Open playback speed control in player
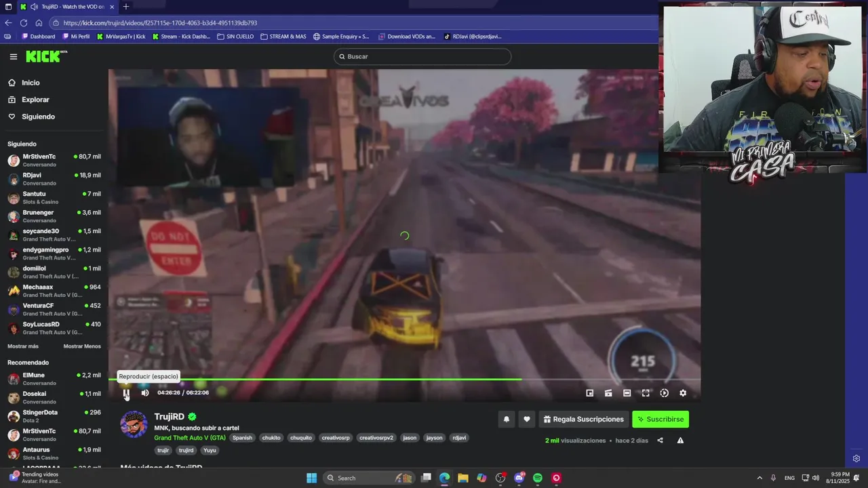This screenshot has height=488, width=868. (x=665, y=393)
